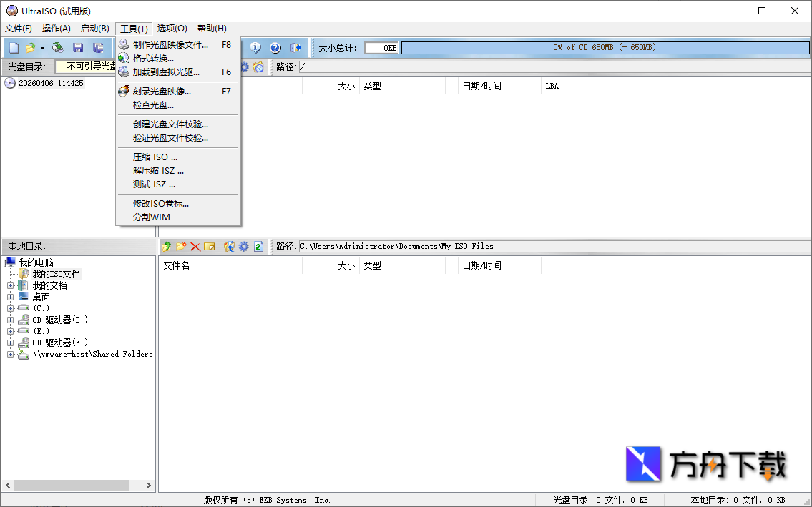The height and width of the screenshot is (507, 812).
Task: Open an image file via toolbar icon
Action: point(31,46)
